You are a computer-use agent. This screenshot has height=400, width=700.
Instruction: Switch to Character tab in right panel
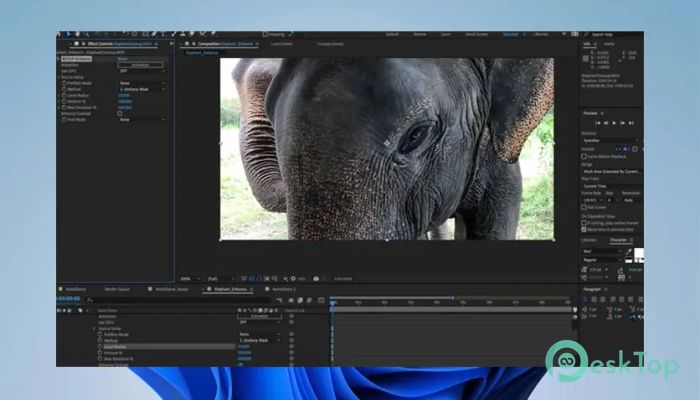click(x=618, y=240)
